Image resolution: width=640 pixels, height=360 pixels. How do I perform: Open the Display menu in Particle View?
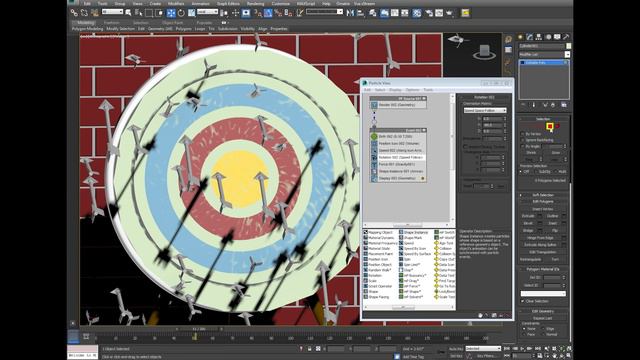pos(395,90)
